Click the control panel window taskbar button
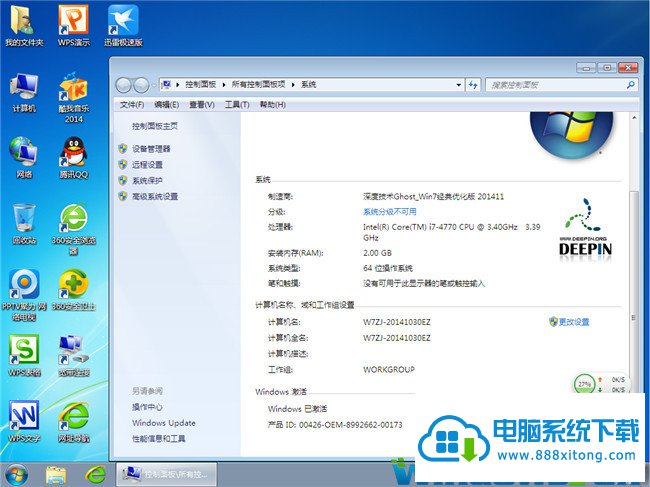The image size is (650, 487). coord(166,474)
